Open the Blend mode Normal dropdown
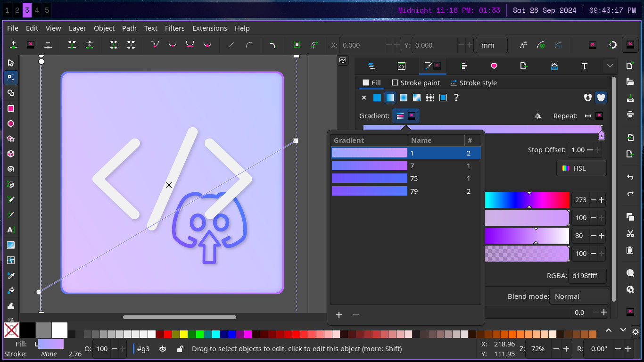Screen dimensions: 644x362 click(x=579, y=296)
